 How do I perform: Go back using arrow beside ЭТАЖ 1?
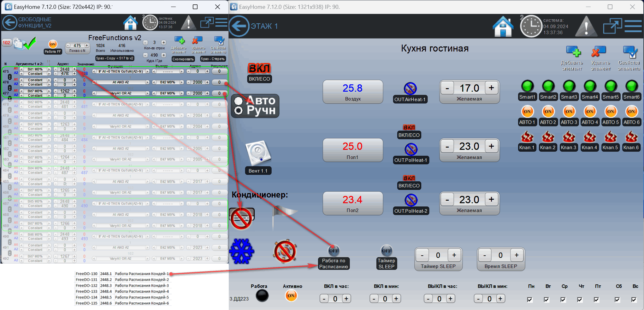[x=239, y=26]
